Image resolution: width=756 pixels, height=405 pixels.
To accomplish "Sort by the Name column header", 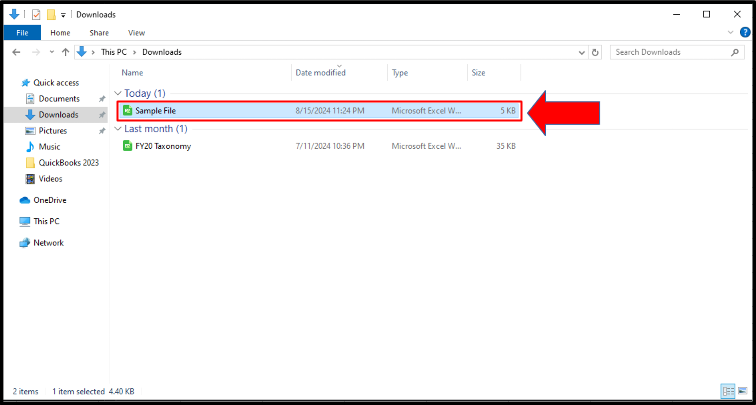I will tap(132, 73).
